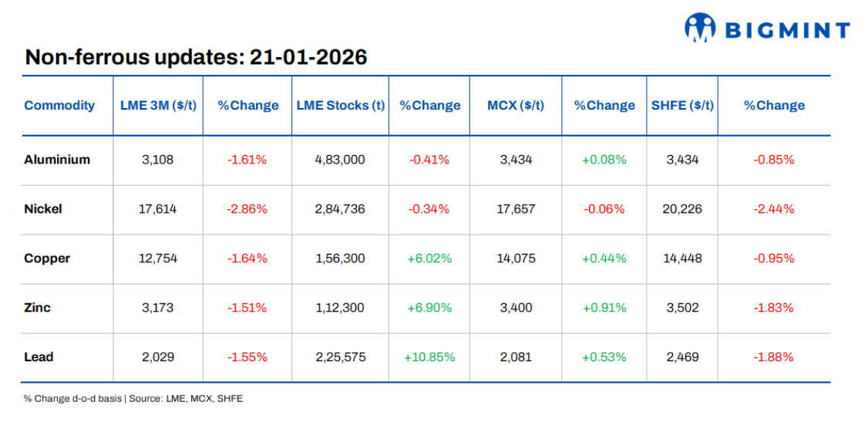
Task: Click Copper's MCX price 14,075
Action: tap(516, 258)
